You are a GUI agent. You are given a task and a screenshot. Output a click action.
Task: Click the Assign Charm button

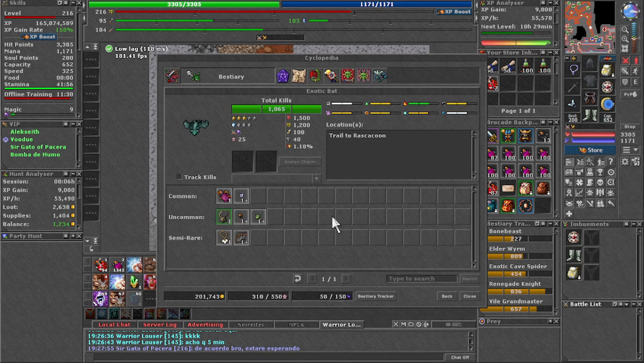pyautogui.click(x=299, y=162)
